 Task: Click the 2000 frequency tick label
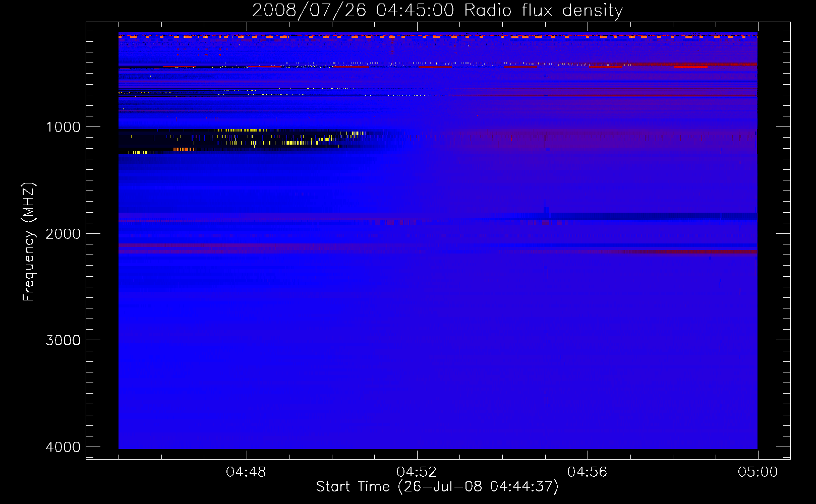click(x=63, y=234)
